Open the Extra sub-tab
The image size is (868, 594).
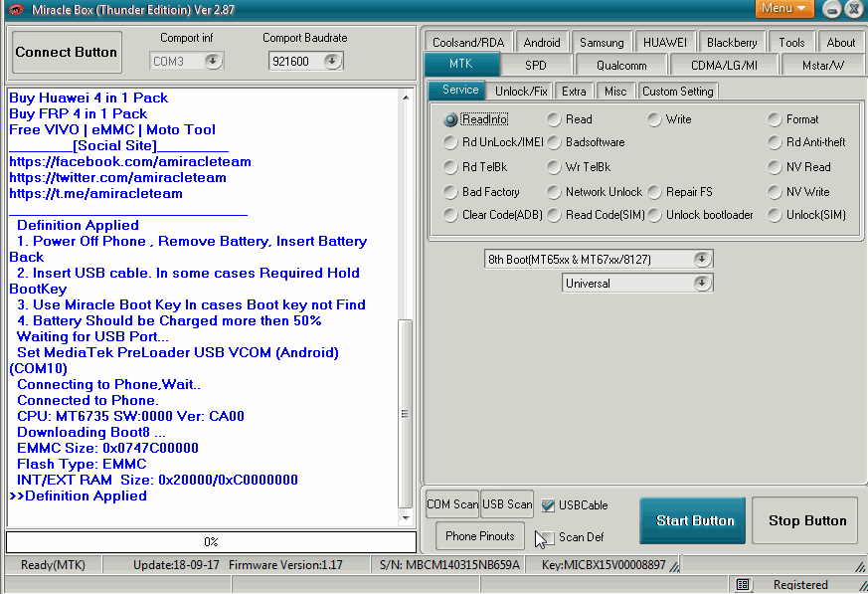point(574,92)
